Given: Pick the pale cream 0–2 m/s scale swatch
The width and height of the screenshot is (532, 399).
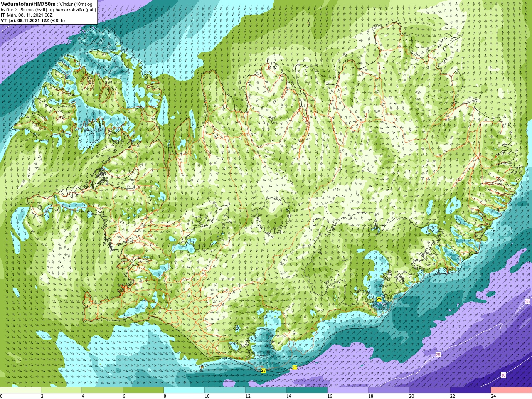Looking at the screenshot, I should [x=20, y=390].
